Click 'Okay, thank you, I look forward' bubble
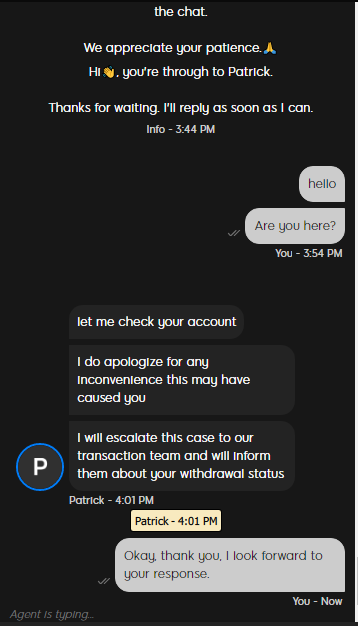Screen dimensions: 360x628 click(230, 565)
